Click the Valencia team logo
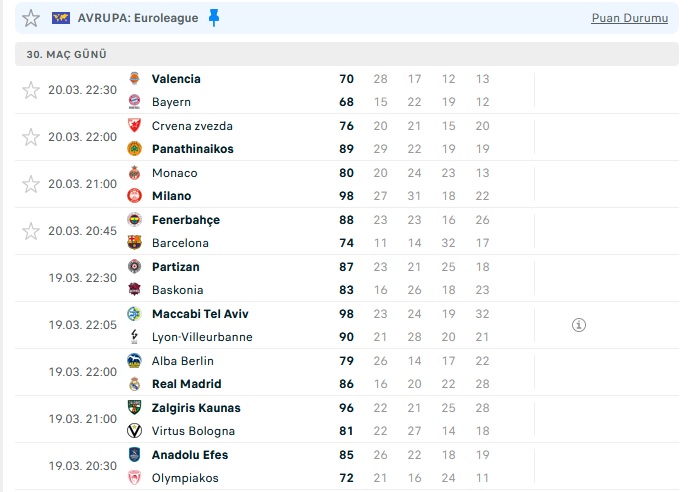The image size is (690, 492). click(134, 79)
